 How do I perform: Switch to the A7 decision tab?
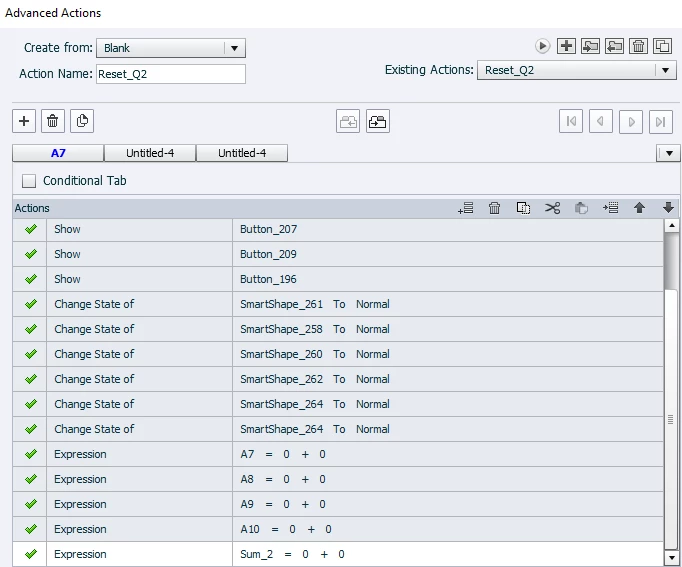(x=58, y=153)
